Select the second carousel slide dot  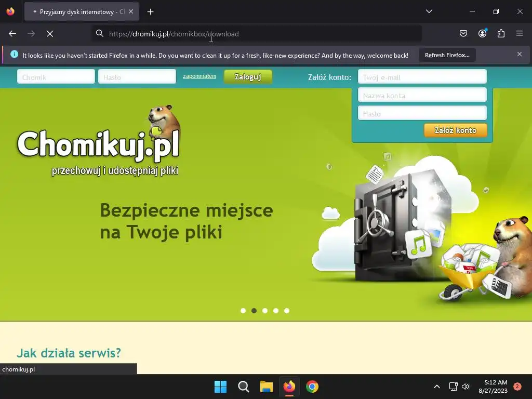point(254,311)
